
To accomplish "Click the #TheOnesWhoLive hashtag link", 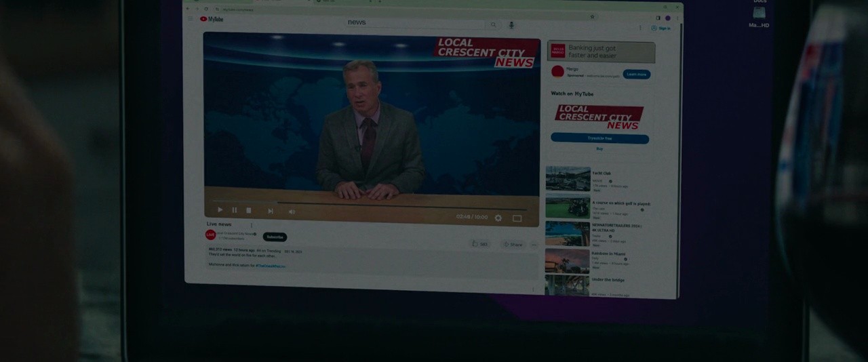I will [x=271, y=266].
